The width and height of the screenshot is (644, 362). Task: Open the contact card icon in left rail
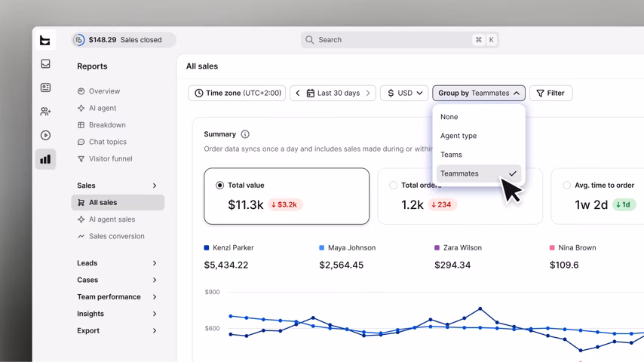click(45, 87)
